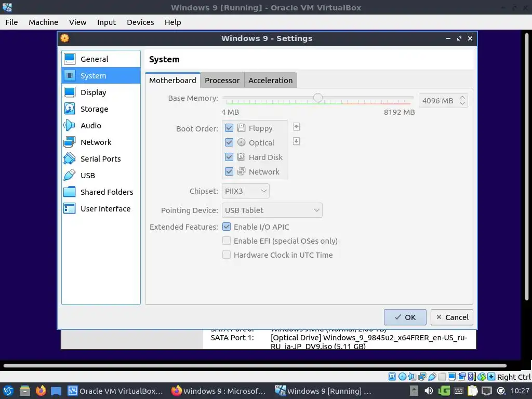Viewport: 532px width, 399px height.
Task: Click display indicator icon in VM status bar
Action: 451,377
